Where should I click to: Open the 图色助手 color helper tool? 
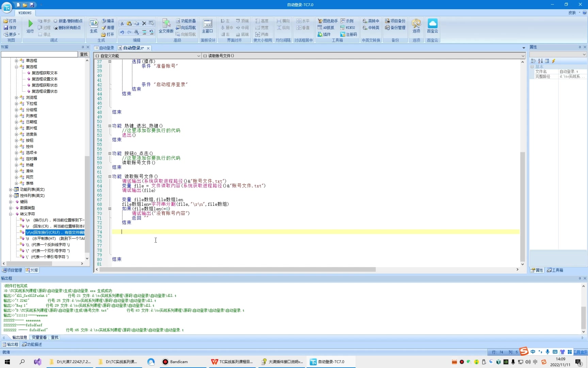pyautogui.click(x=328, y=21)
